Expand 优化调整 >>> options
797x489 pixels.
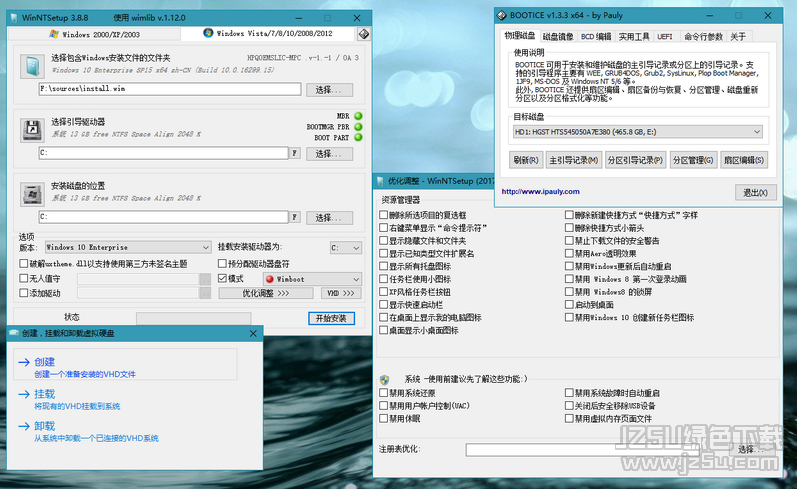click(266, 293)
